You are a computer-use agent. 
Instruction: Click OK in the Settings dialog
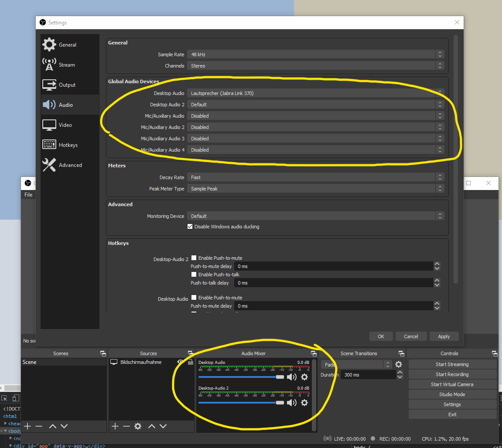click(x=381, y=336)
